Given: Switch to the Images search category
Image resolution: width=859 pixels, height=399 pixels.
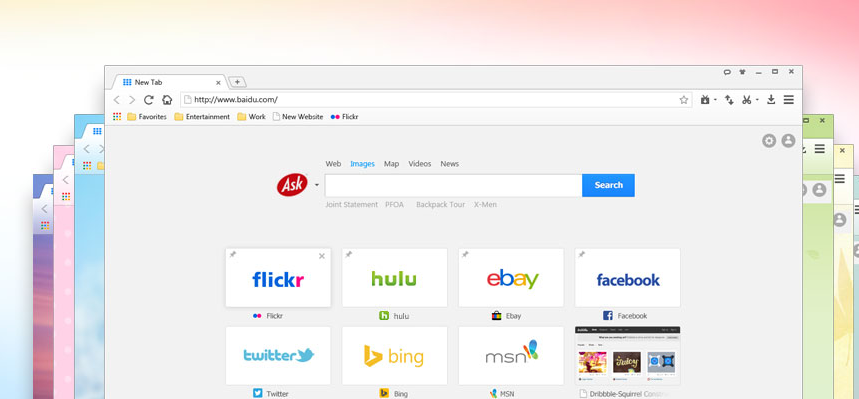Looking at the screenshot, I should coord(363,164).
